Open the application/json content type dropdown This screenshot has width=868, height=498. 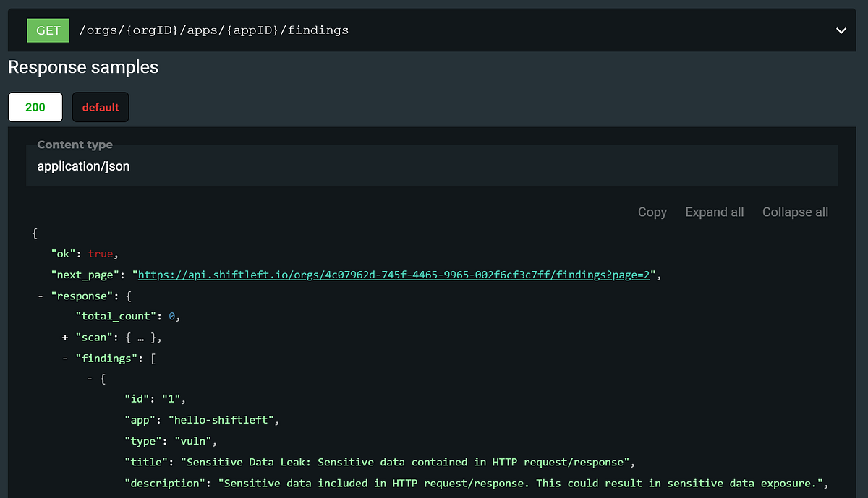coord(432,166)
